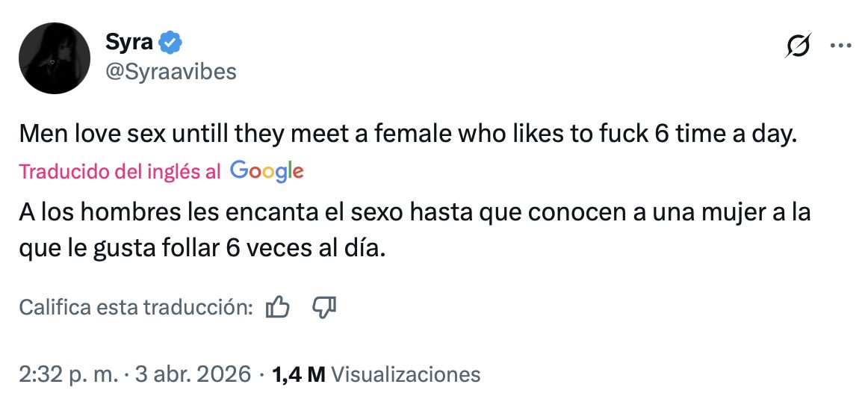
Task: Open the Grok icon on the tweet
Action: [798, 46]
